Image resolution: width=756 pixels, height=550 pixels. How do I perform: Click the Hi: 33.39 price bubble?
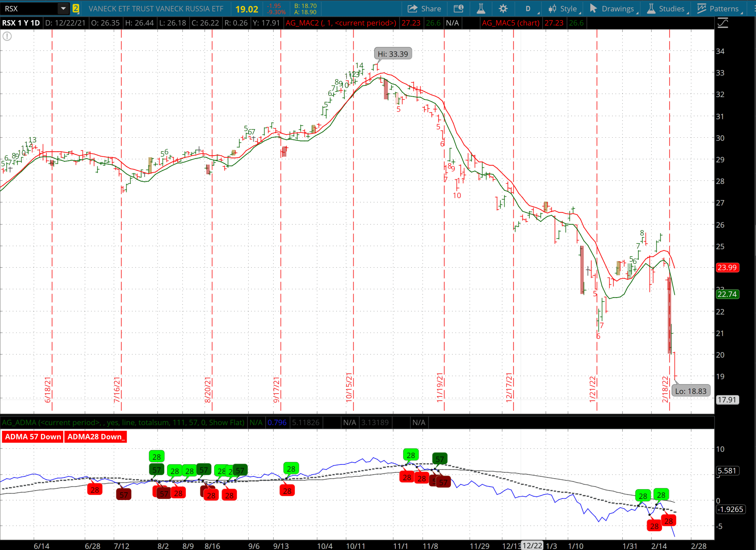tap(393, 54)
